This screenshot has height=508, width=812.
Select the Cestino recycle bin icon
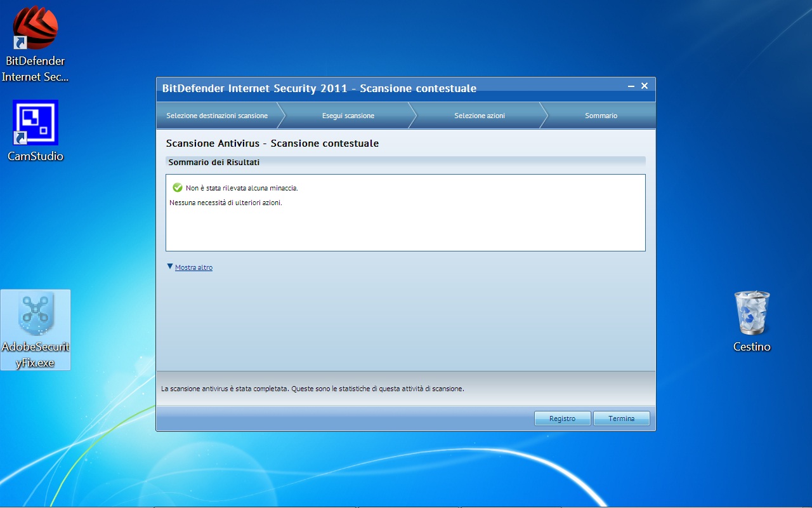click(752, 321)
